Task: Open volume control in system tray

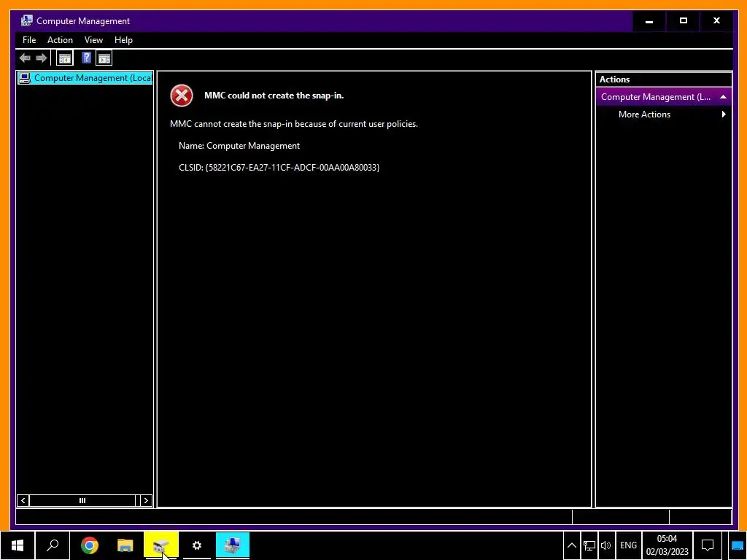Action: pos(605,545)
